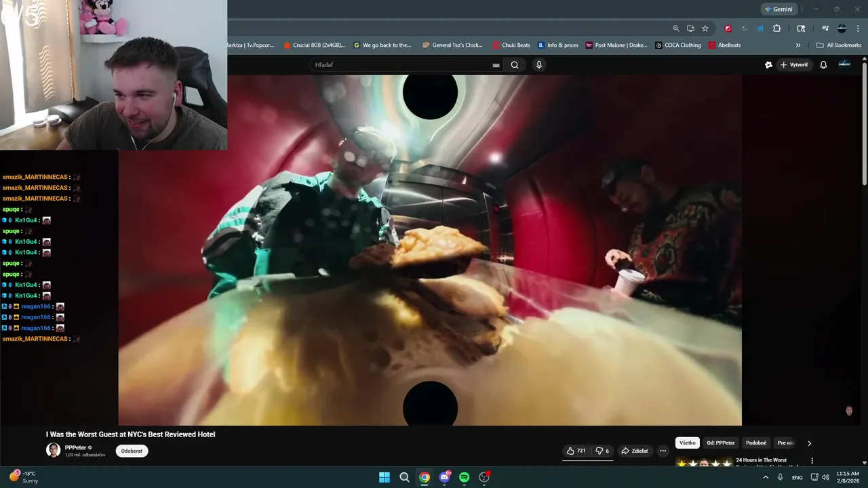Select the Pre vás filter chip

(x=785, y=443)
